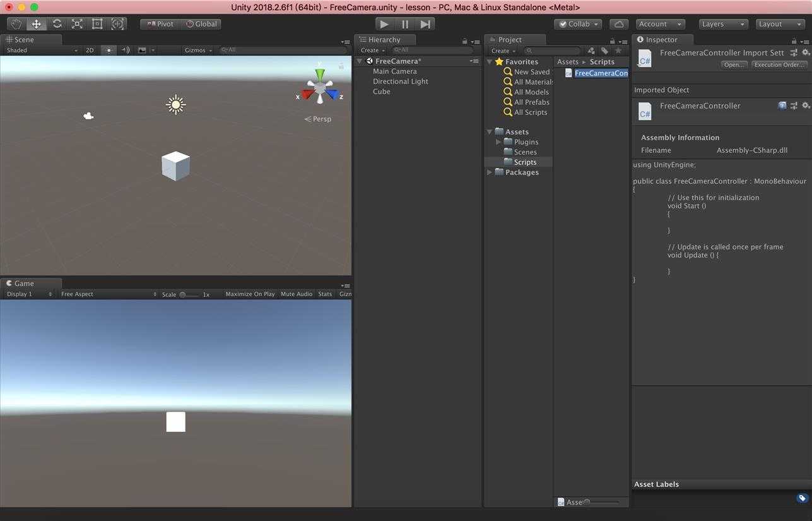Open Scene effects dropdown arrow
The image size is (812, 521).
point(153,50)
